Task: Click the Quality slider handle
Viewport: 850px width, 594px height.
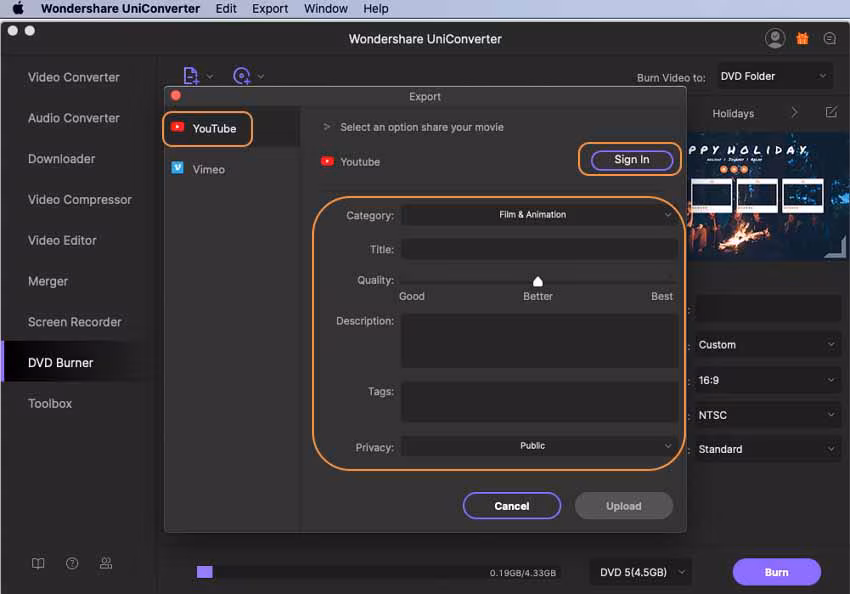Action: (x=537, y=281)
